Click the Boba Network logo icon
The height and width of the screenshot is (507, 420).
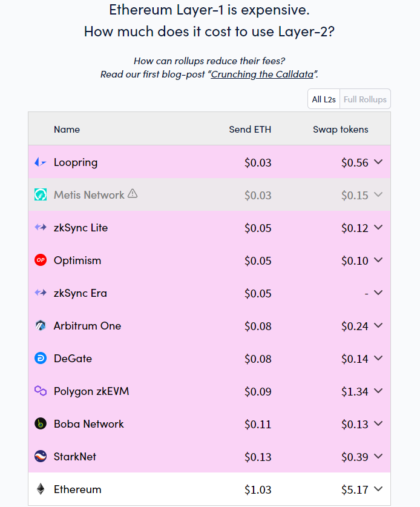point(41,423)
